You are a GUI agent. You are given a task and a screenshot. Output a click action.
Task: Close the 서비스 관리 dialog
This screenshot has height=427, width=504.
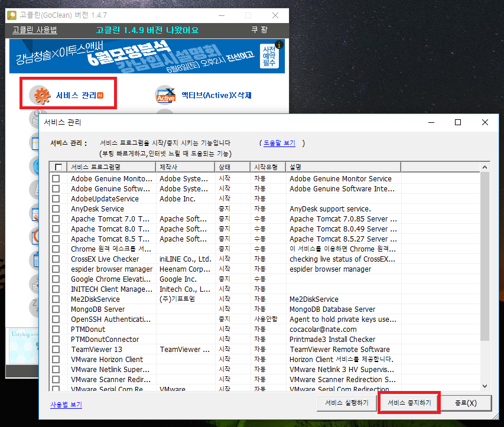click(485, 122)
